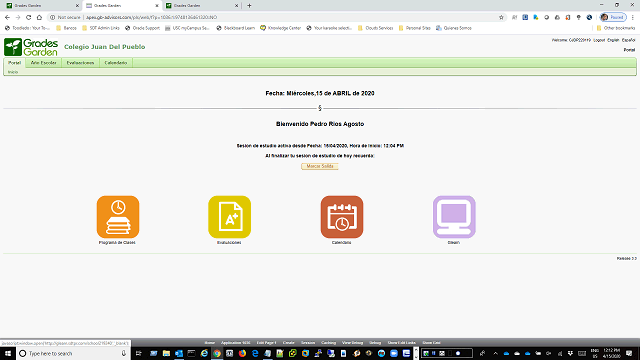This screenshot has width=640, height=360.
Task: Open the Quienes Somos bookmark
Action: pos(454,28)
